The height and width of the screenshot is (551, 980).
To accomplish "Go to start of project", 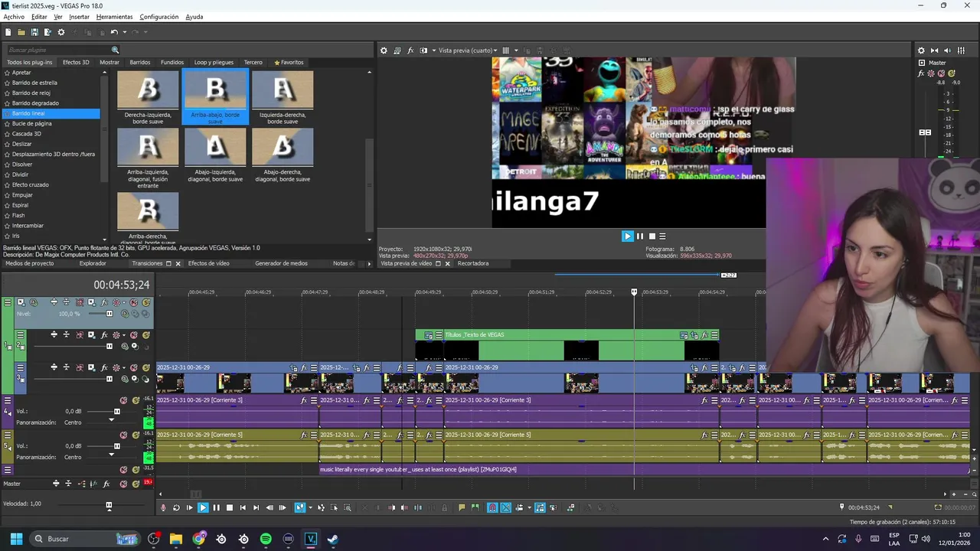I will point(243,507).
